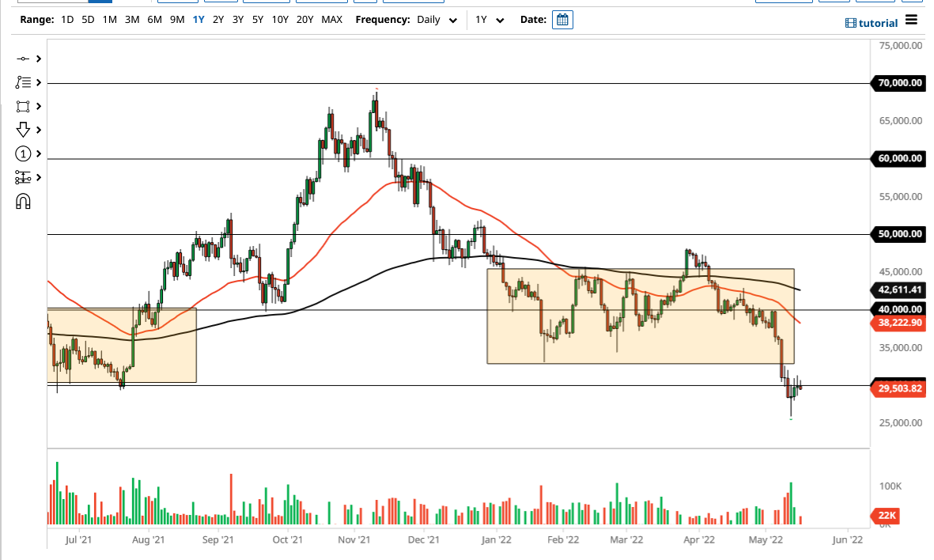
Task: Open the Date calendar picker
Action: (x=562, y=19)
